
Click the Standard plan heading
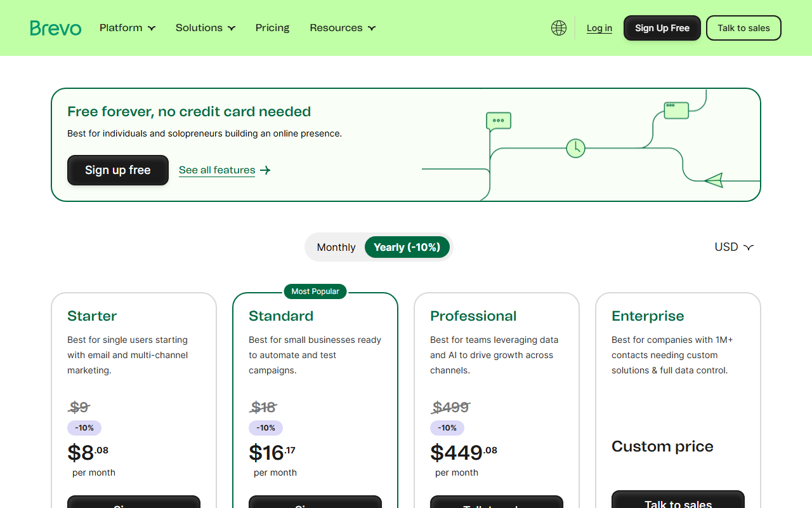[x=281, y=316]
